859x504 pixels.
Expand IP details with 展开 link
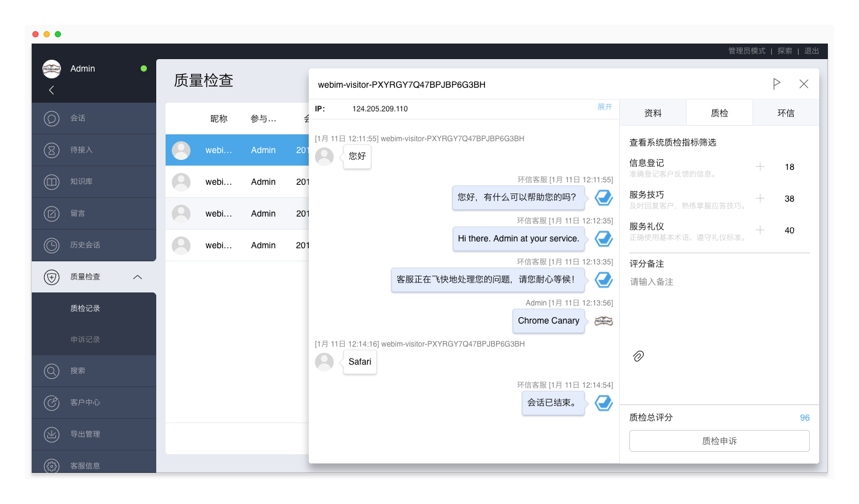coord(604,107)
